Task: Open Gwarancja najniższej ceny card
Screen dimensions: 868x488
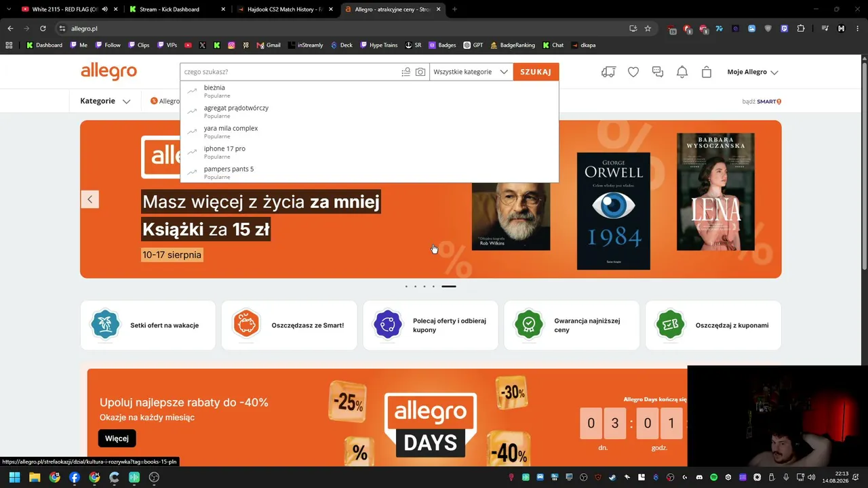Action: coord(572,325)
